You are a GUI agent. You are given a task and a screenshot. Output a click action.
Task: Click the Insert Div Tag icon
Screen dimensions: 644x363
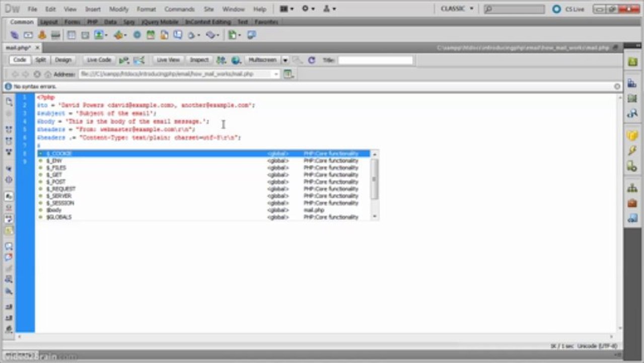coord(85,35)
